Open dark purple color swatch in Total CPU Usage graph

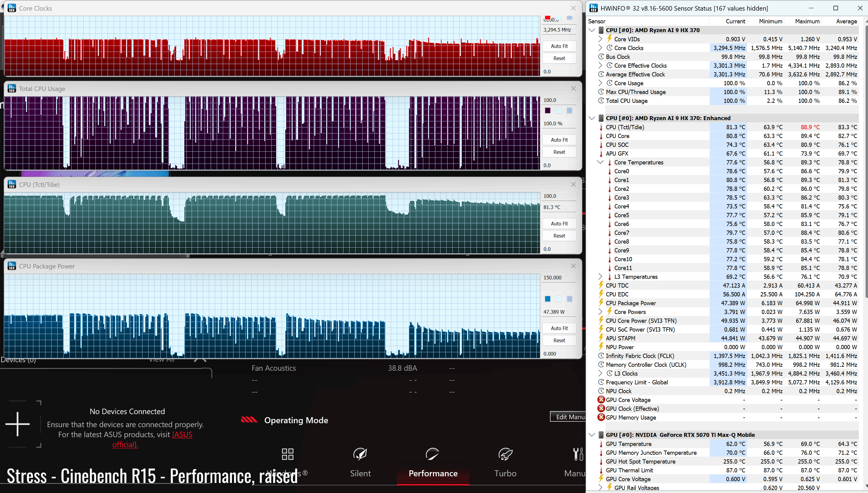(x=548, y=110)
